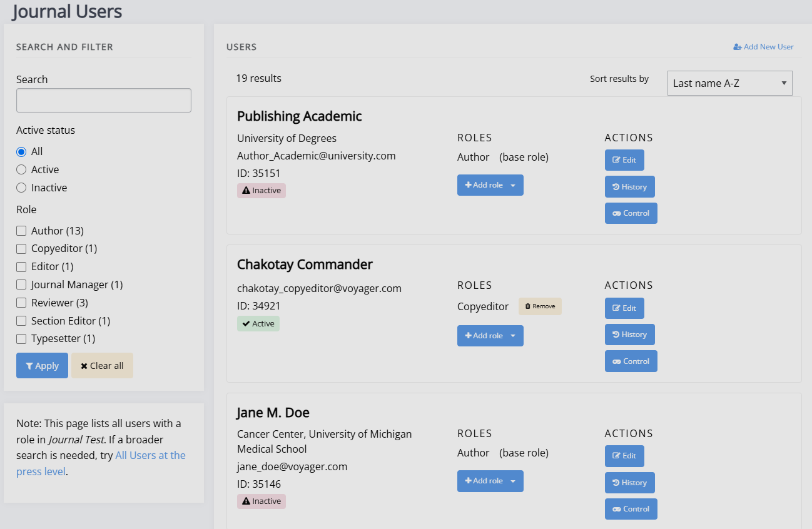The height and width of the screenshot is (529, 812).
Task: Check the Typesetter (1) role filter
Action: pyautogui.click(x=21, y=338)
